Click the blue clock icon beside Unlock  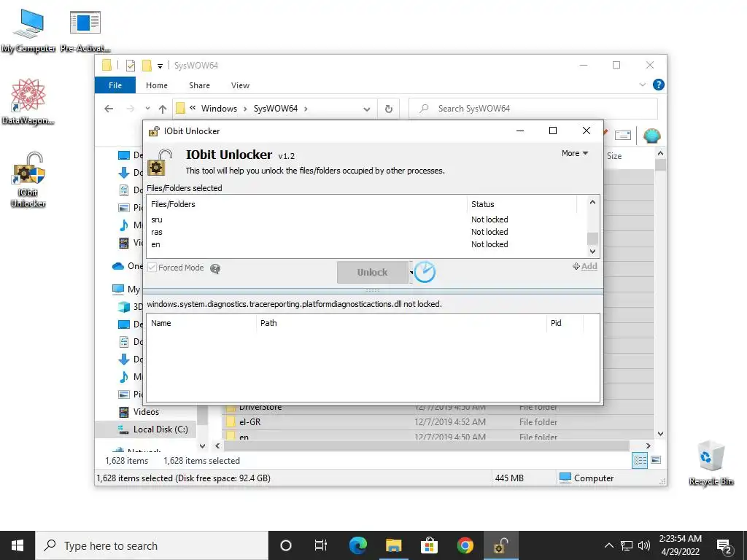[425, 272]
